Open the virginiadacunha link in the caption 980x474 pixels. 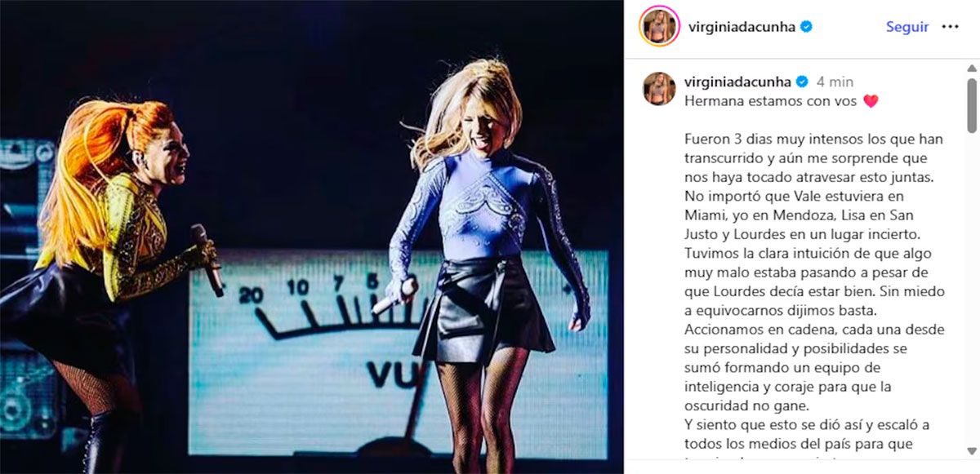click(738, 82)
